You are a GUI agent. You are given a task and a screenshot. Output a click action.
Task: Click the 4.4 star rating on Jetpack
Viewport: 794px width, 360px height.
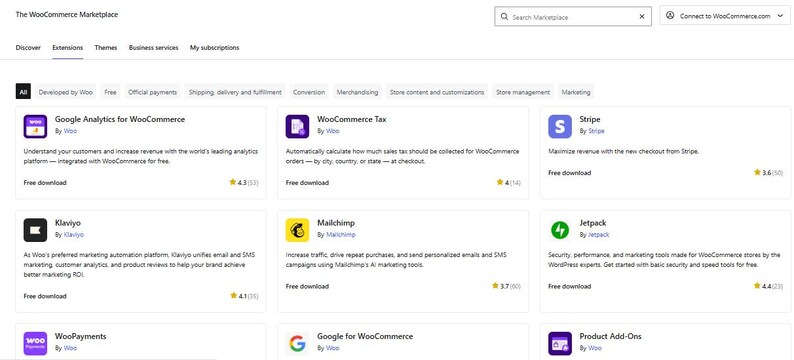[x=769, y=286]
